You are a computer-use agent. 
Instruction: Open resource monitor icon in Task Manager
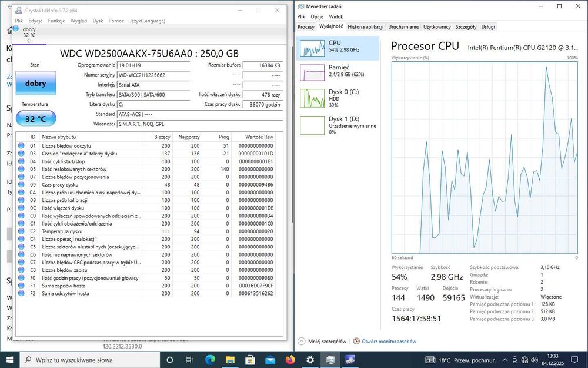[x=356, y=342]
